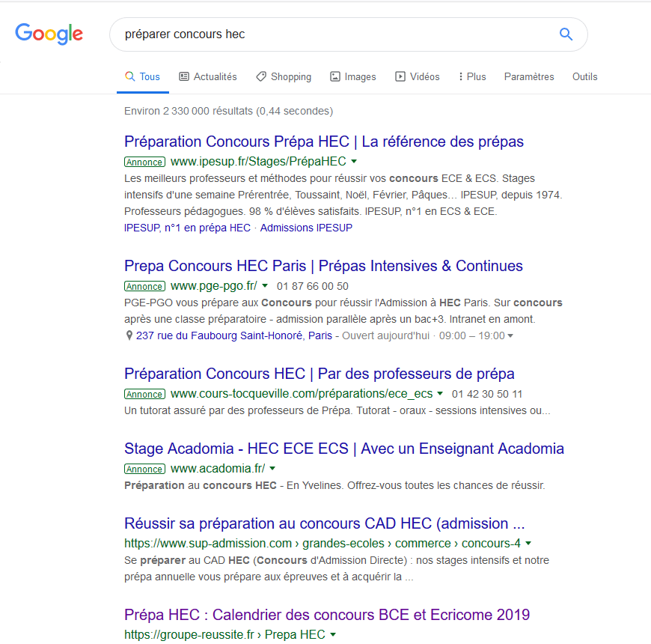Click the URL www.pge-pgo.fr/

[214, 286]
